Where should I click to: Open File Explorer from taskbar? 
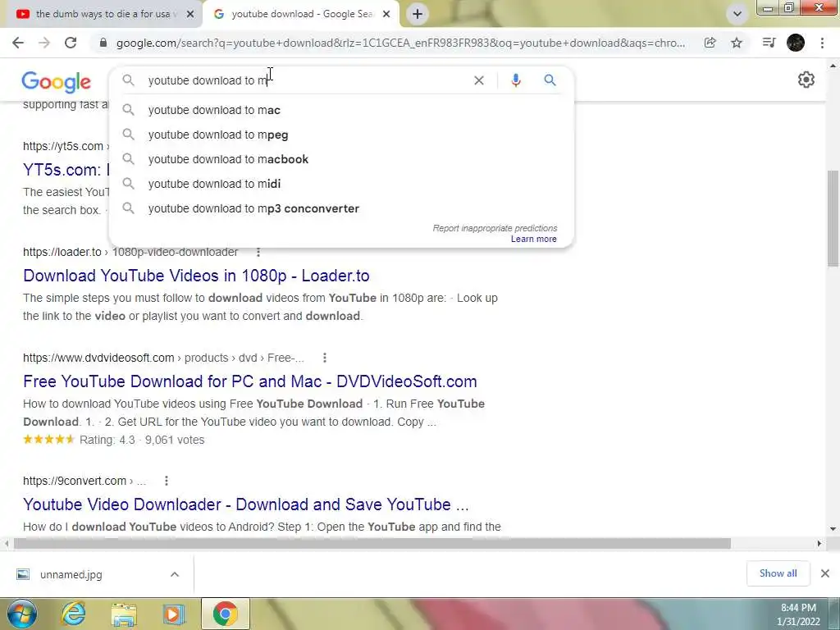click(124, 614)
